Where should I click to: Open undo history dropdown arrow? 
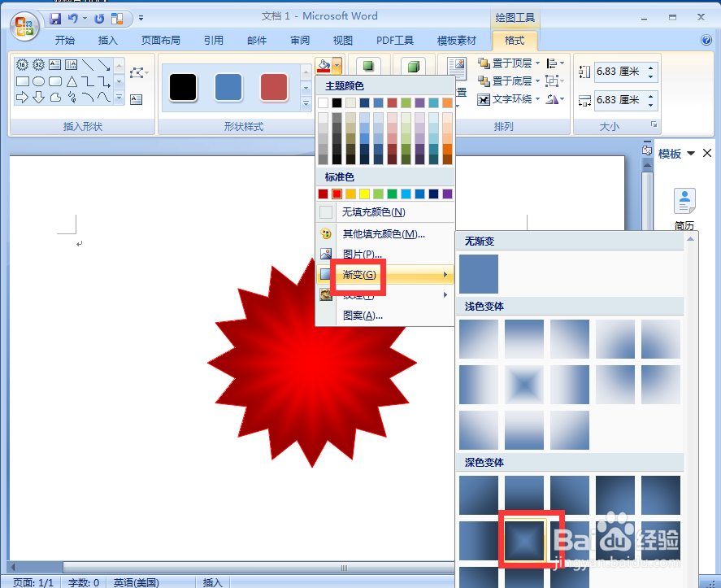coord(85,19)
